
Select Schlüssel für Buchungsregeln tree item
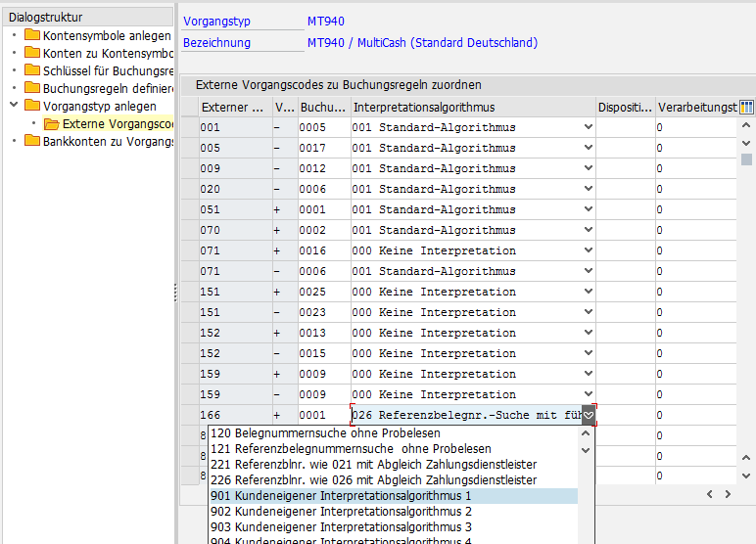coord(108,70)
